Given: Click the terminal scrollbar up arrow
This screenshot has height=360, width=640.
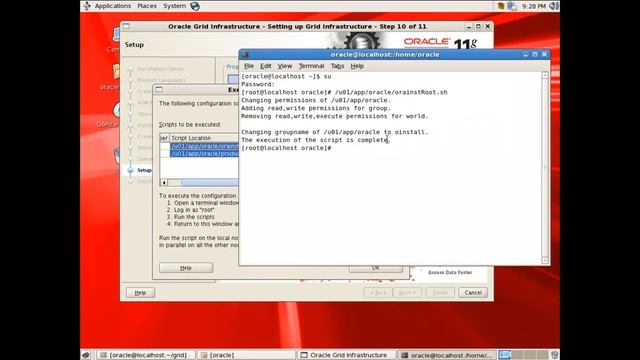Looking at the screenshot, I should pos(545,75).
